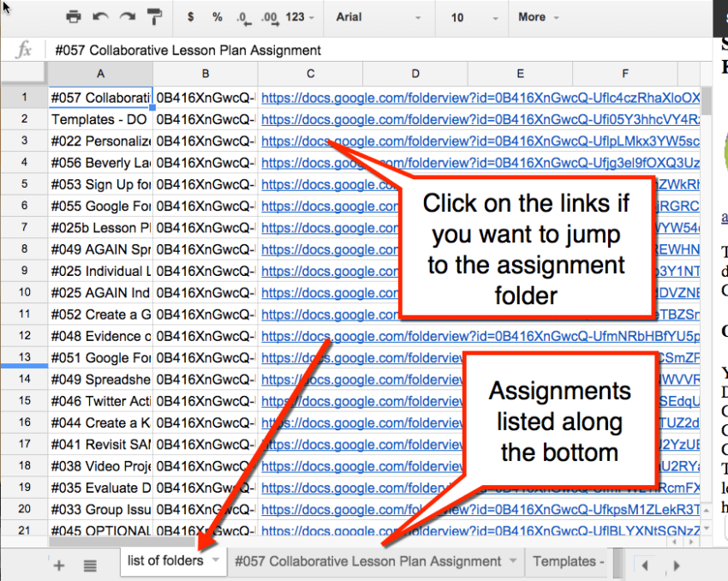This screenshot has width=728, height=581.
Task: Click cell '#025b Lesson Pl' in row 7
Action: point(100,228)
